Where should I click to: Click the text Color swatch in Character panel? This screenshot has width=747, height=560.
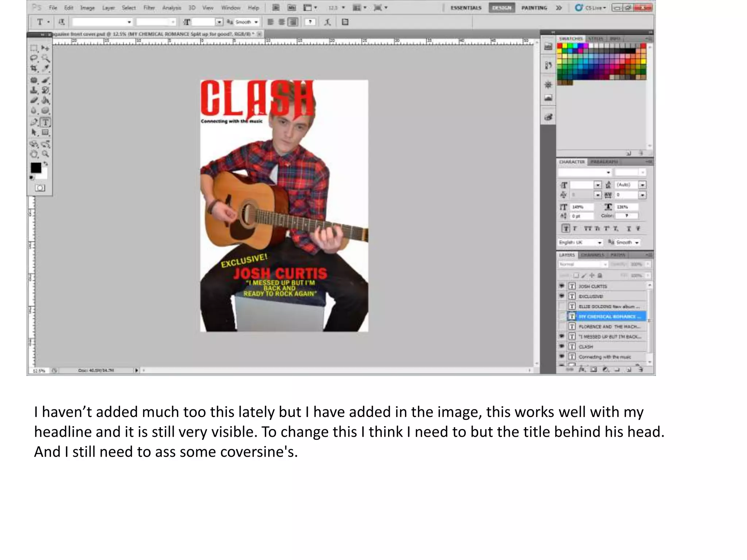[627, 216]
